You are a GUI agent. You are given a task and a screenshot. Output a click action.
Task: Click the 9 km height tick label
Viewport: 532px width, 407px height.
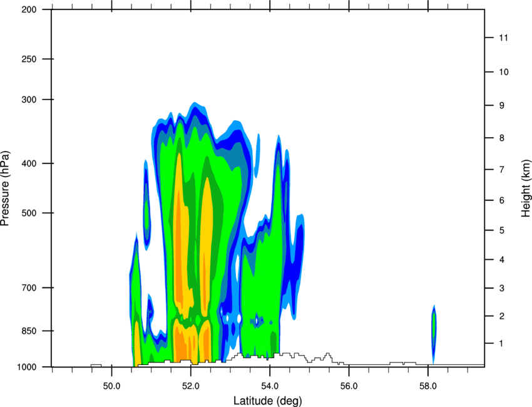coord(502,106)
